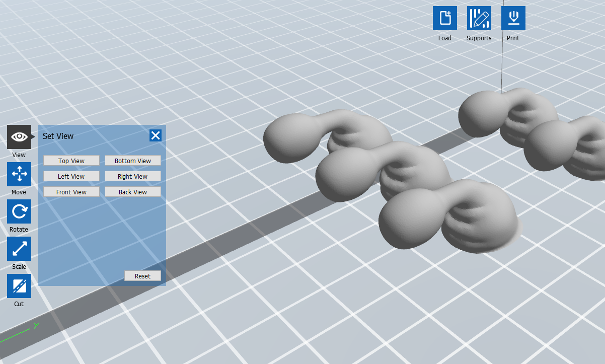Select the Cut tool icon
The image size is (605, 364).
coord(19,286)
